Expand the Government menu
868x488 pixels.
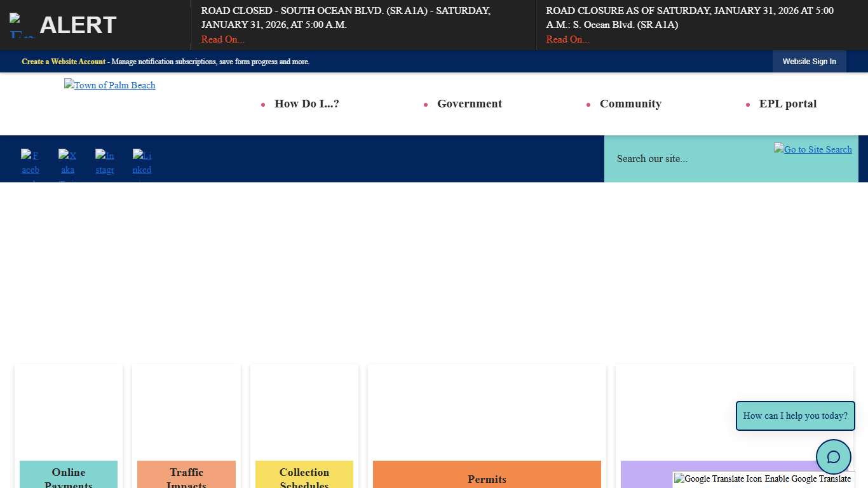[469, 104]
